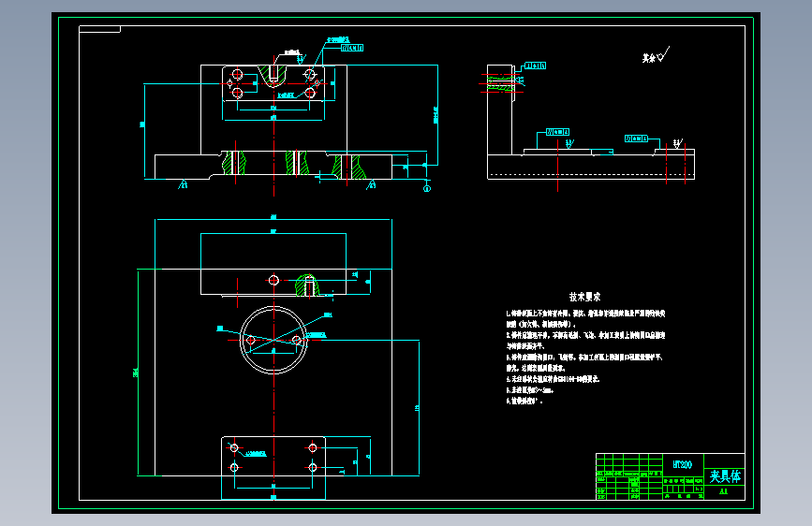Select the surface roughness symbol at side view right end
Viewport: 812px width, 526px height.
coord(678,143)
